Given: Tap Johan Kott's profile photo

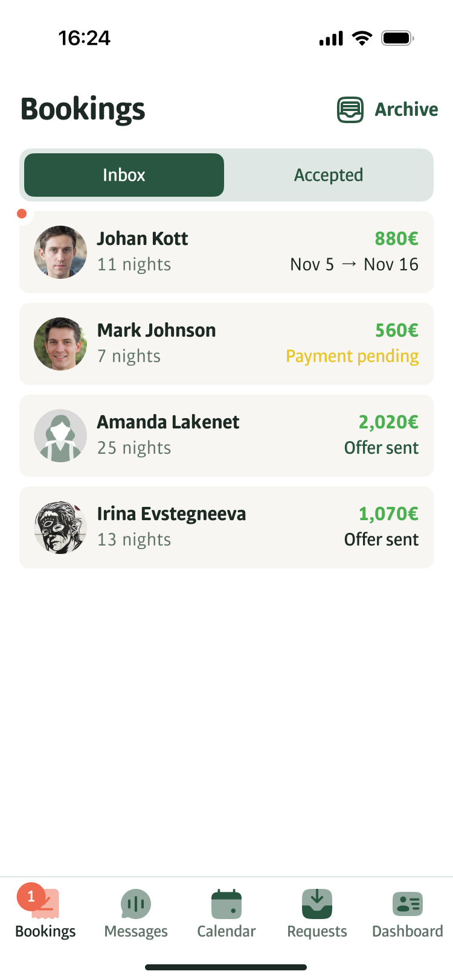Looking at the screenshot, I should 60,252.
